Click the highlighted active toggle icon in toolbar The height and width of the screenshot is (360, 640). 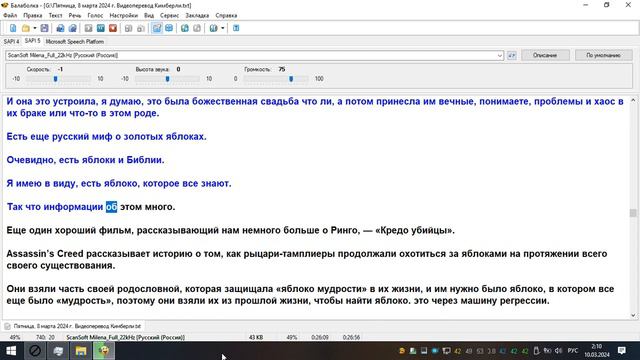point(157,28)
